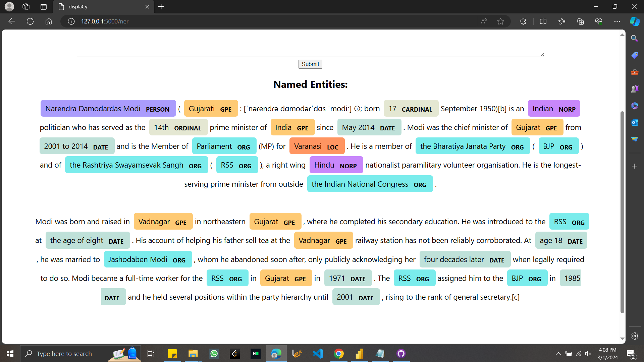Open the notification center
644x362 pixels.
631,354
